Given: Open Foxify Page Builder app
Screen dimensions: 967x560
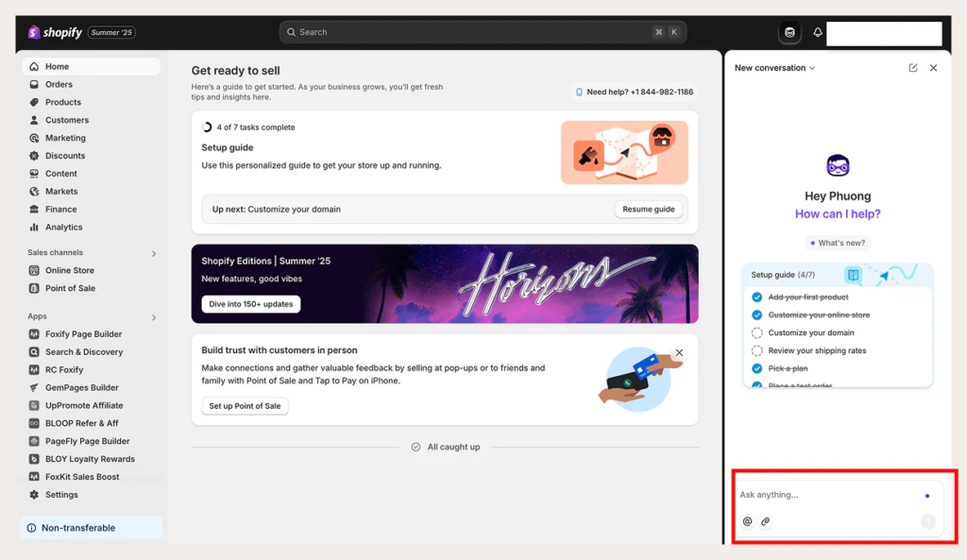Looking at the screenshot, I should pos(83,334).
